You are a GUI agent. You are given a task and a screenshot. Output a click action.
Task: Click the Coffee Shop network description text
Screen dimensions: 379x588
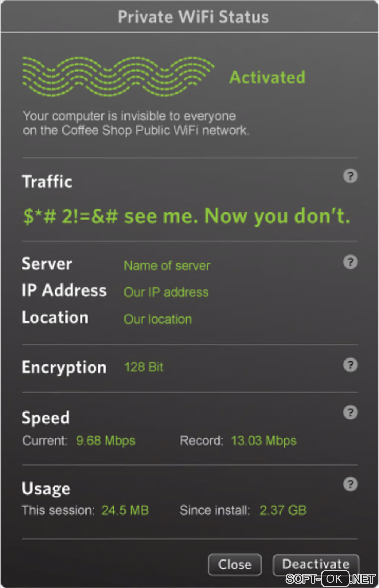[x=136, y=123]
